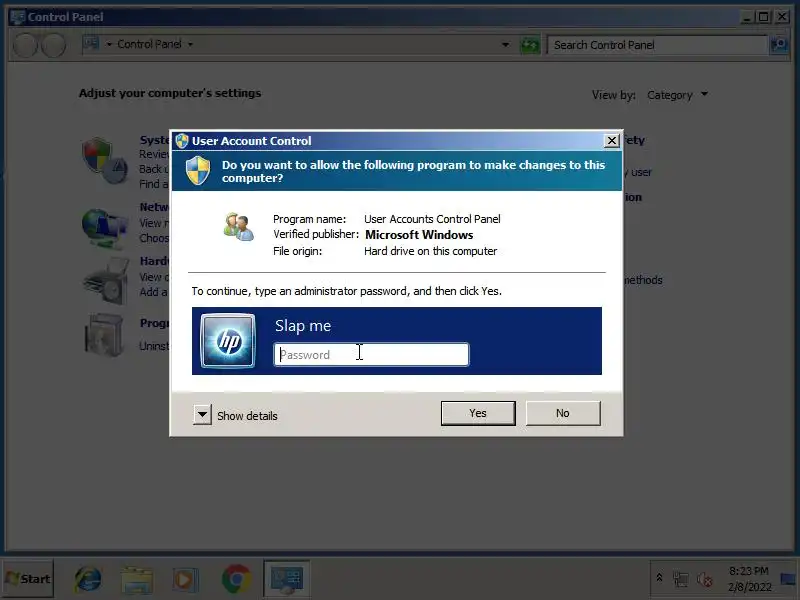The width and height of the screenshot is (800, 600).
Task: Close the User Account Control dialog
Action: (x=611, y=141)
